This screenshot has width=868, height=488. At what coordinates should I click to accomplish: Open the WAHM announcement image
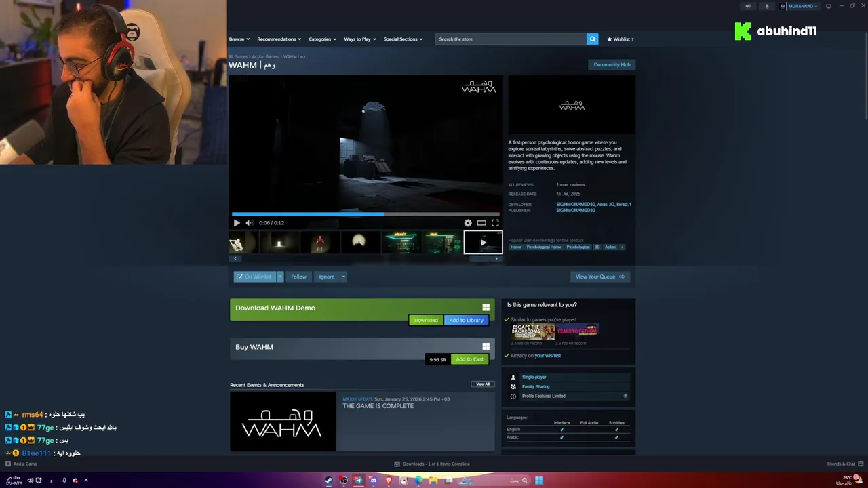click(x=283, y=422)
